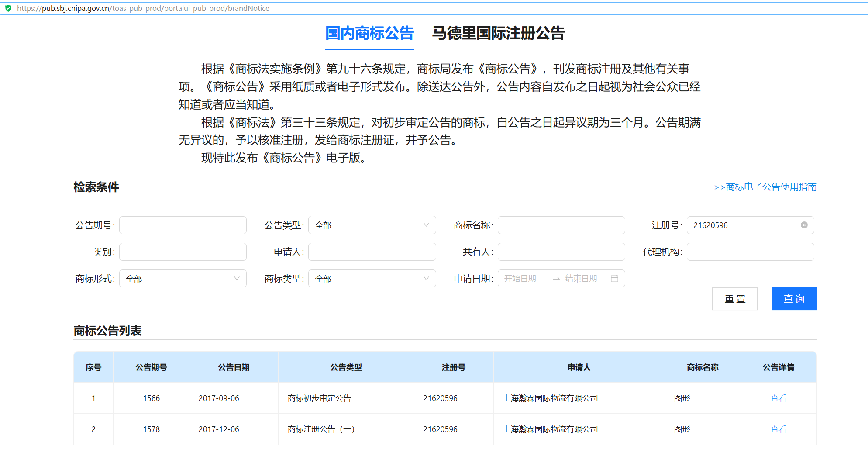Image resolution: width=868 pixels, height=456 pixels.
Task: Open the calendar icon in the 申请日期 field
Action: click(614, 278)
